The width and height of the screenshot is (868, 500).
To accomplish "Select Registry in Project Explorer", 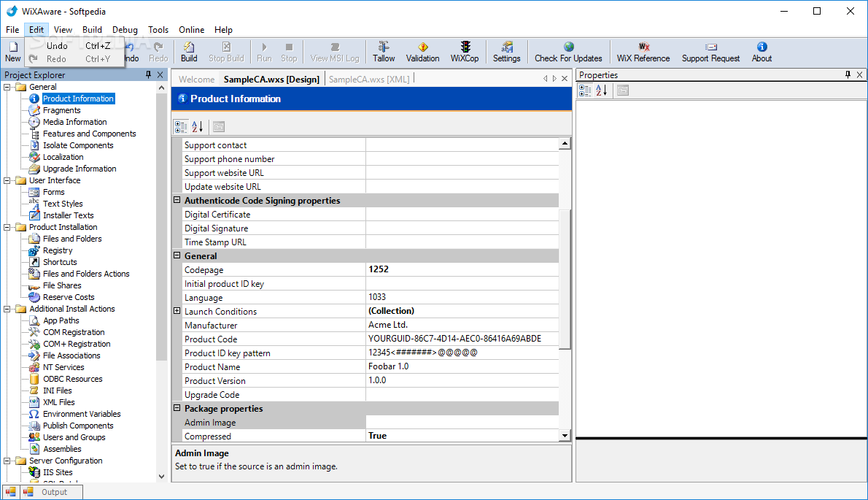I will click(x=58, y=250).
